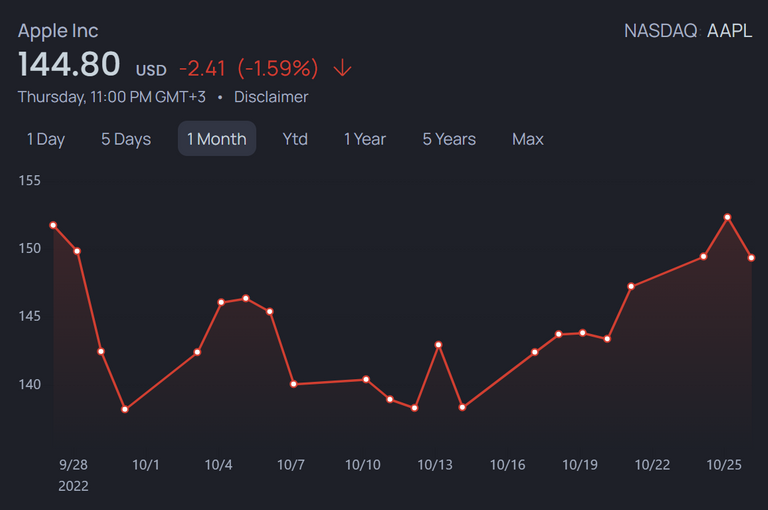Show the Max range chart
Image resolution: width=768 pixels, height=510 pixels.
coord(528,139)
